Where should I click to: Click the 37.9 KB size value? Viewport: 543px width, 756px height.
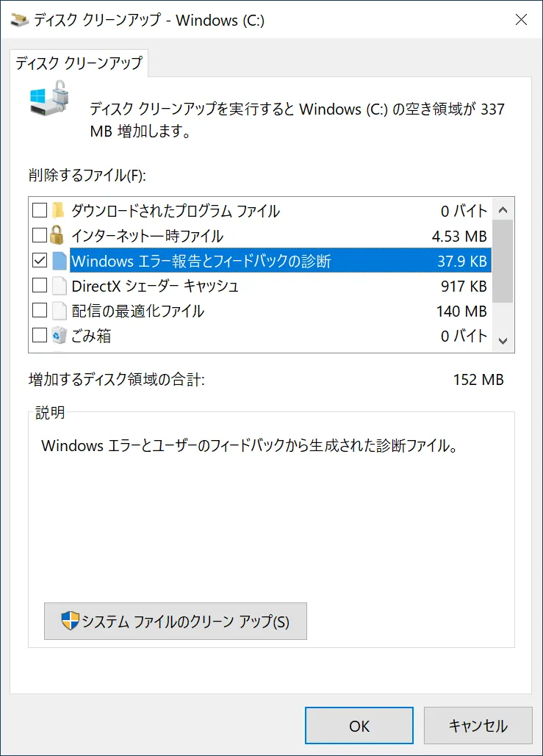[x=462, y=262]
